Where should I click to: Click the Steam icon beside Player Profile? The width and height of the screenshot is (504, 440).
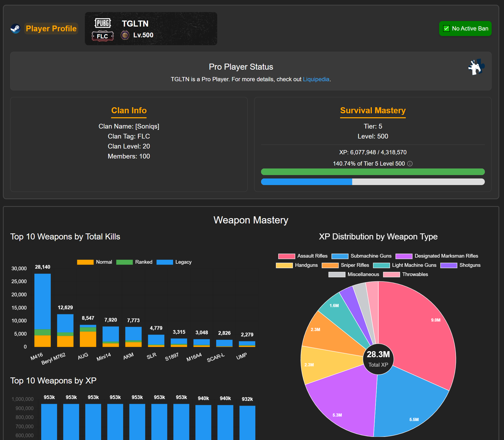pos(15,28)
